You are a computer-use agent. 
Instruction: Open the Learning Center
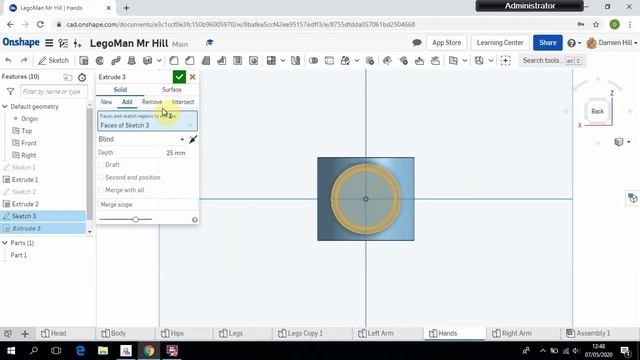tap(500, 42)
